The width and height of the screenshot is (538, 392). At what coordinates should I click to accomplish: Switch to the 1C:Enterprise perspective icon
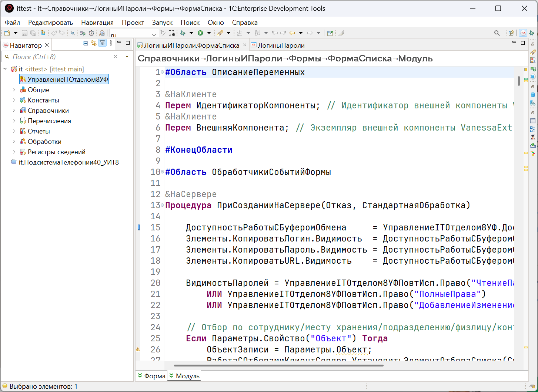[523, 33]
